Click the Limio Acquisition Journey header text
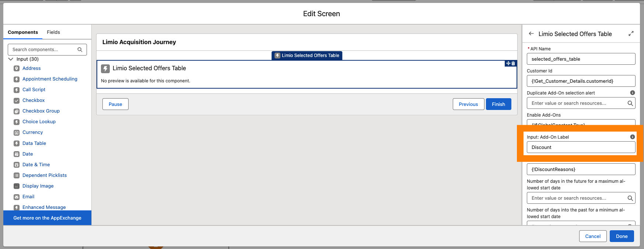 (x=139, y=42)
